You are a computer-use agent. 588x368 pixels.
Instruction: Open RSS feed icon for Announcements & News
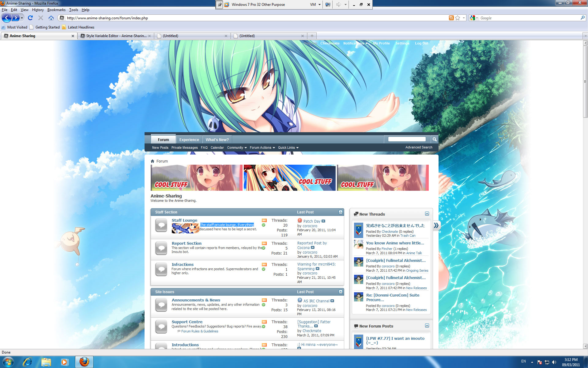264,300
